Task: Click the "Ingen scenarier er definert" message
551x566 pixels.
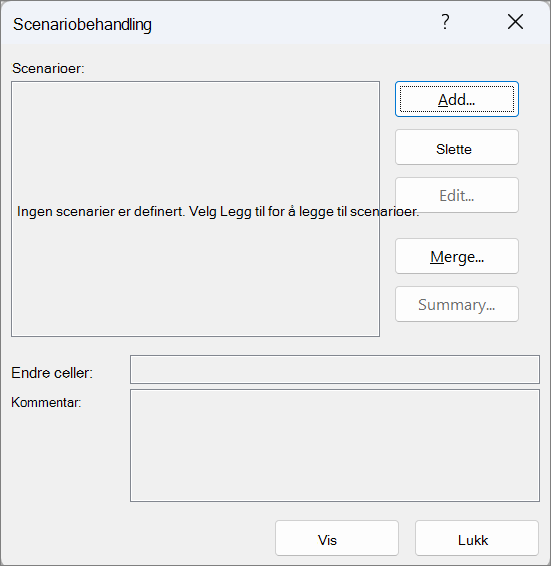Action: click(x=218, y=212)
